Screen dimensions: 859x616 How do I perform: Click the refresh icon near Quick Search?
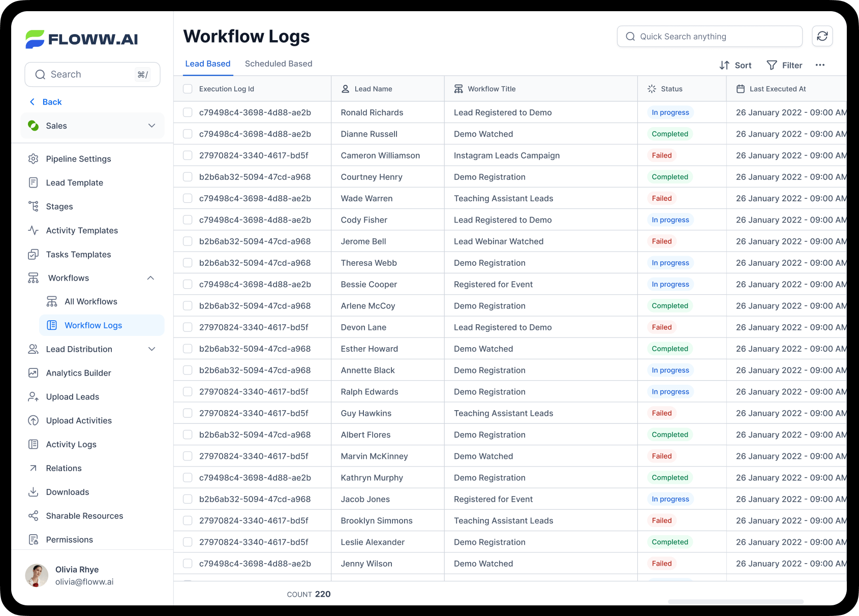822,36
